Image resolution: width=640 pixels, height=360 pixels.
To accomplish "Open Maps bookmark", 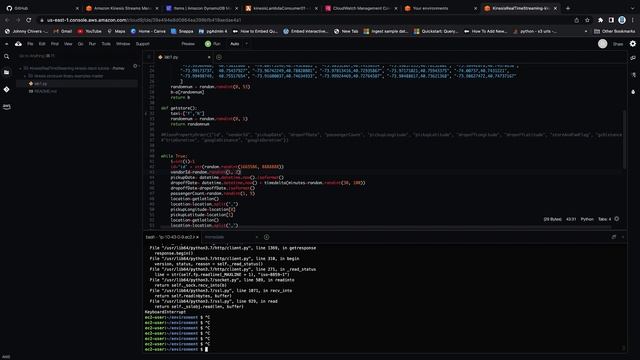I will 116,31.
